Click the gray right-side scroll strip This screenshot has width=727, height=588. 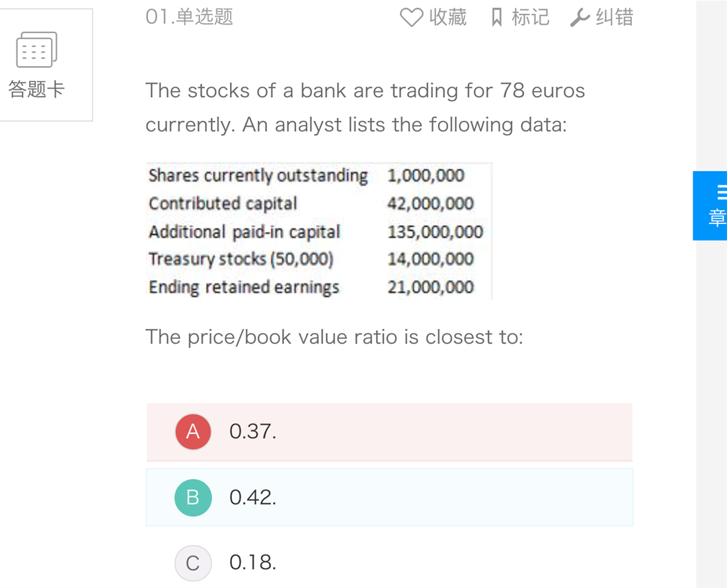point(711,396)
